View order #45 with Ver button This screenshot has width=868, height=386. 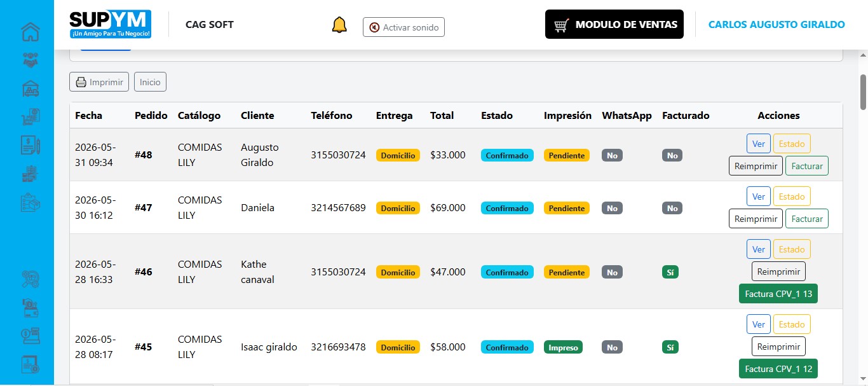(x=759, y=324)
